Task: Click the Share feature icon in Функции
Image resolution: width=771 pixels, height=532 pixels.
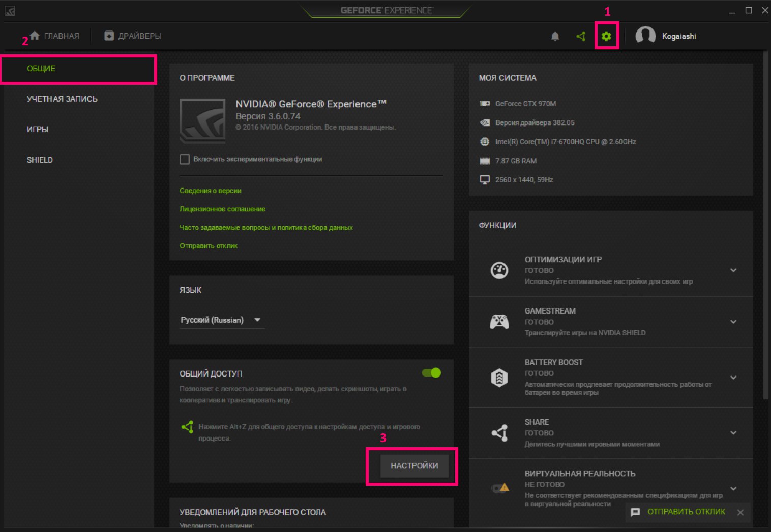Action: pos(499,433)
